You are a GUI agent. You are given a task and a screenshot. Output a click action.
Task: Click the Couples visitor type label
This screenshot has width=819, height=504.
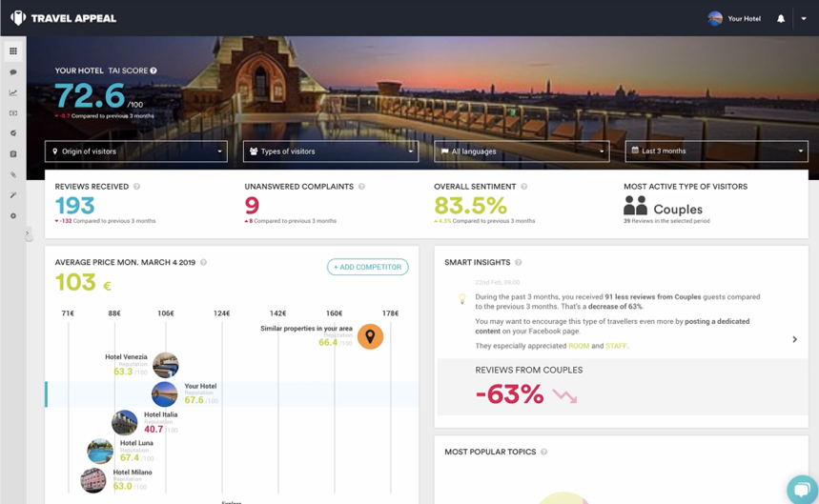(678, 210)
